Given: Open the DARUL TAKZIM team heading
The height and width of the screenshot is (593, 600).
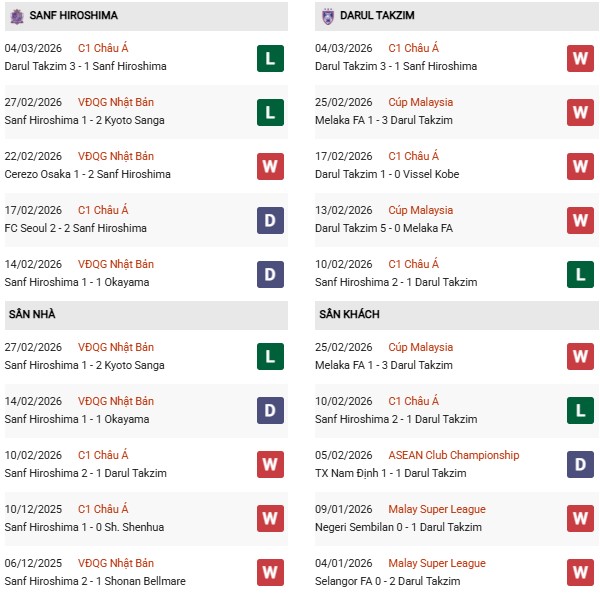Looking at the screenshot, I should 376,16.
